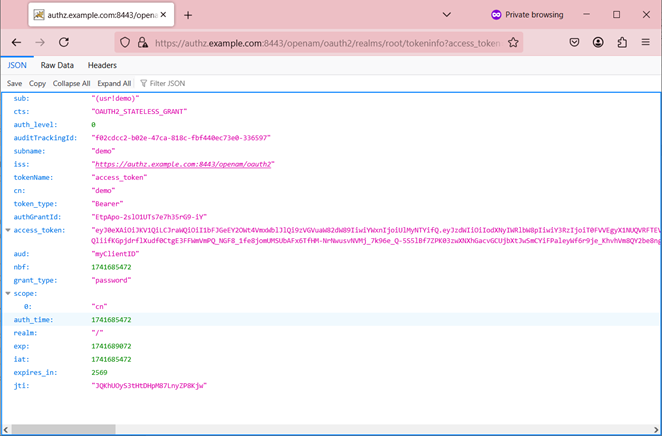Copy the JSON content
Image resolution: width=662 pixels, height=436 pixels.
point(37,84)
